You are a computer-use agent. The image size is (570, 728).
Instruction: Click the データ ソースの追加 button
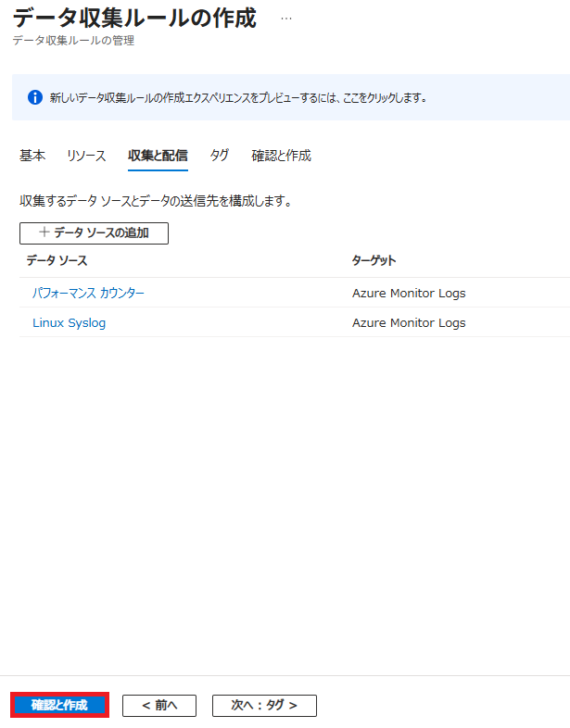(x=94, y=232)
